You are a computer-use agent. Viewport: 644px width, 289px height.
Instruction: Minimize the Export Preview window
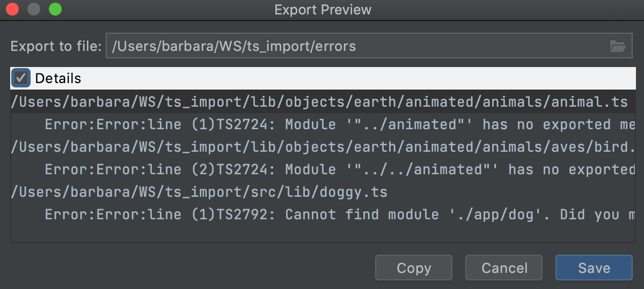(x=34, y=10)
